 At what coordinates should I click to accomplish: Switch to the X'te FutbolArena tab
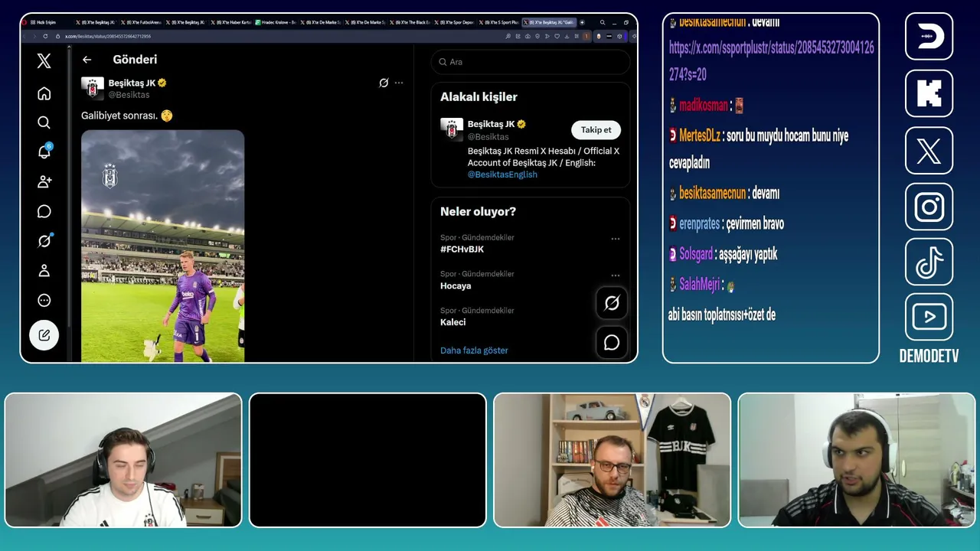click(140, 23)
